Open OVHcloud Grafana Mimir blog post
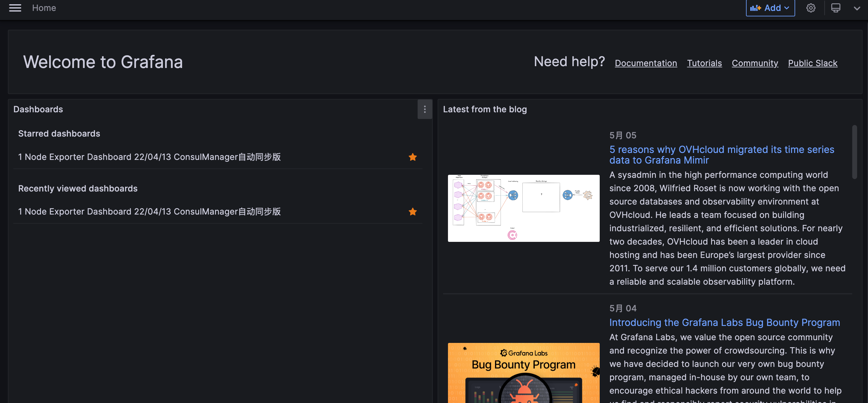 tap(721, 155)
